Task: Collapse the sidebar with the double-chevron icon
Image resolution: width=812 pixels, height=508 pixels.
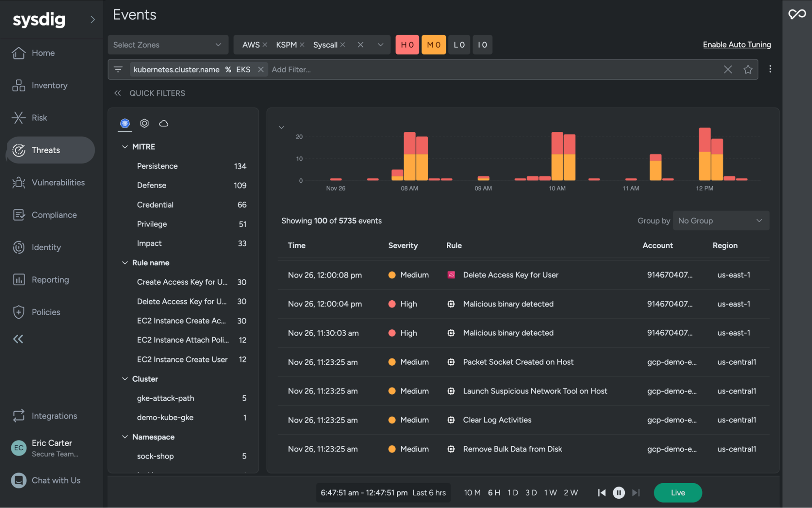Action: (18, 339)
